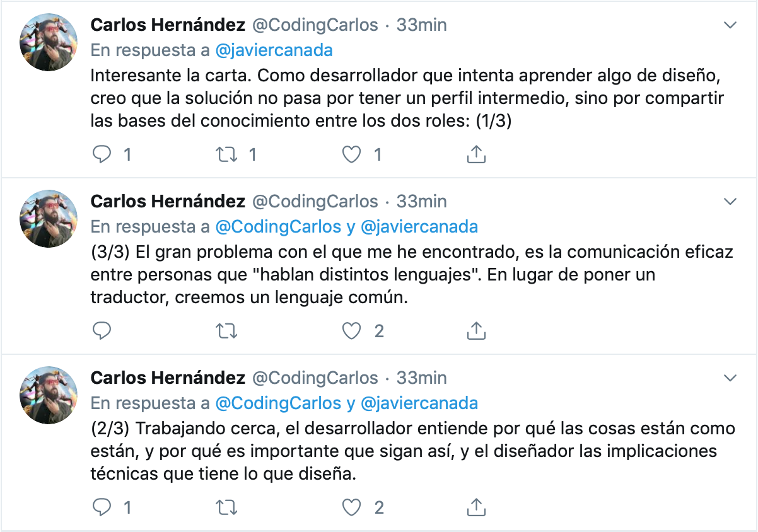
Task: Like the (2/3) tweet
Action: (x=351, y=507)
